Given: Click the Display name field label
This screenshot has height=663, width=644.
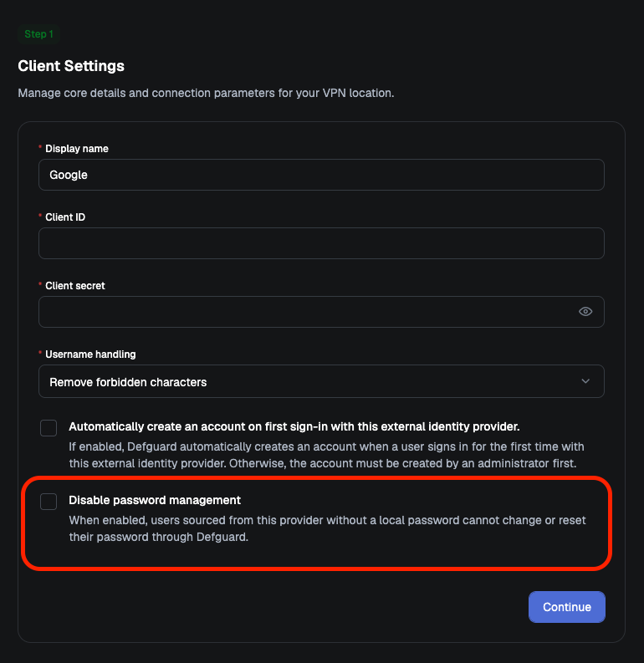Looking at the screenshot, I should pos(77,149).
